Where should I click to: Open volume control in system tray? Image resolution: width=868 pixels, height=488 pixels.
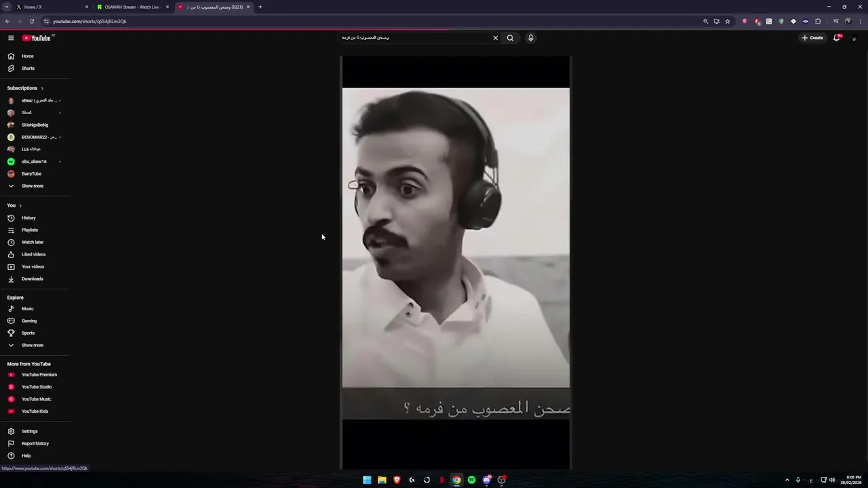(832, 480)
